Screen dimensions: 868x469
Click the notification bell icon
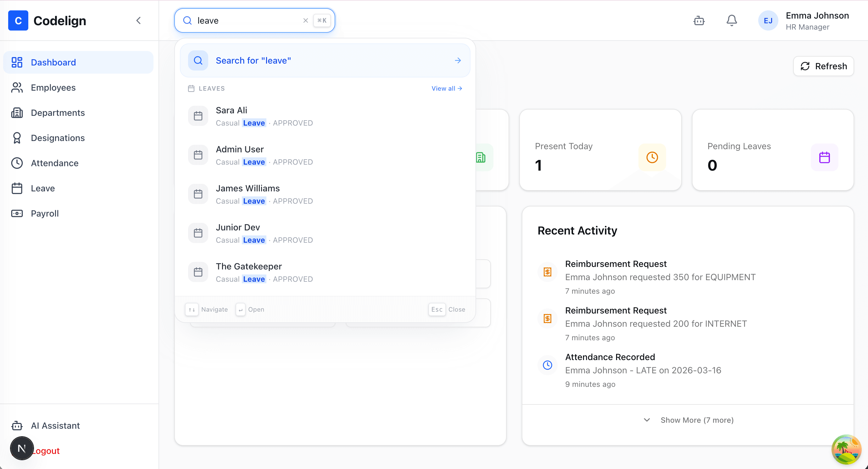click(x=731, y=20)
